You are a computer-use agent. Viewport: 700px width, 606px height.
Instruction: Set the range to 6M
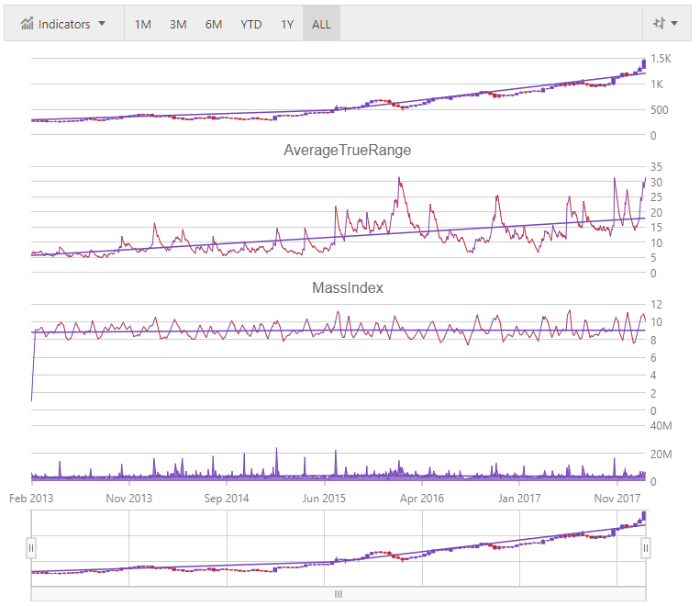tap(214, 24)
